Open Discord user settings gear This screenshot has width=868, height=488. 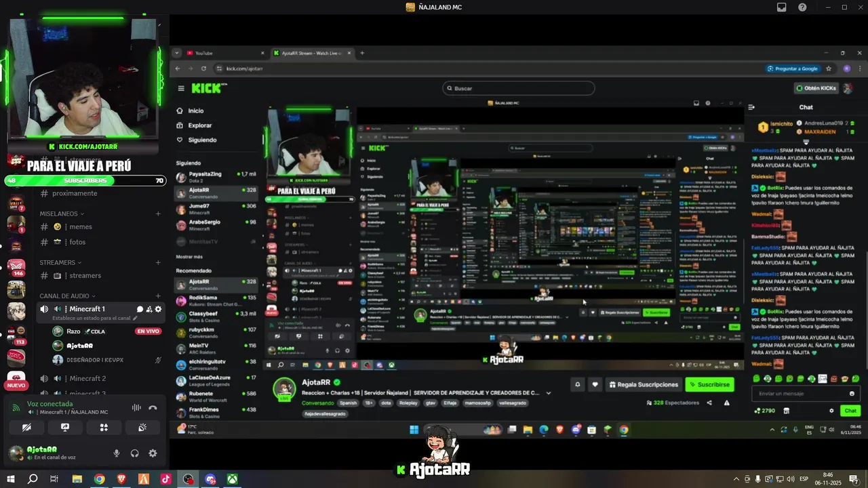coord(153,453)
